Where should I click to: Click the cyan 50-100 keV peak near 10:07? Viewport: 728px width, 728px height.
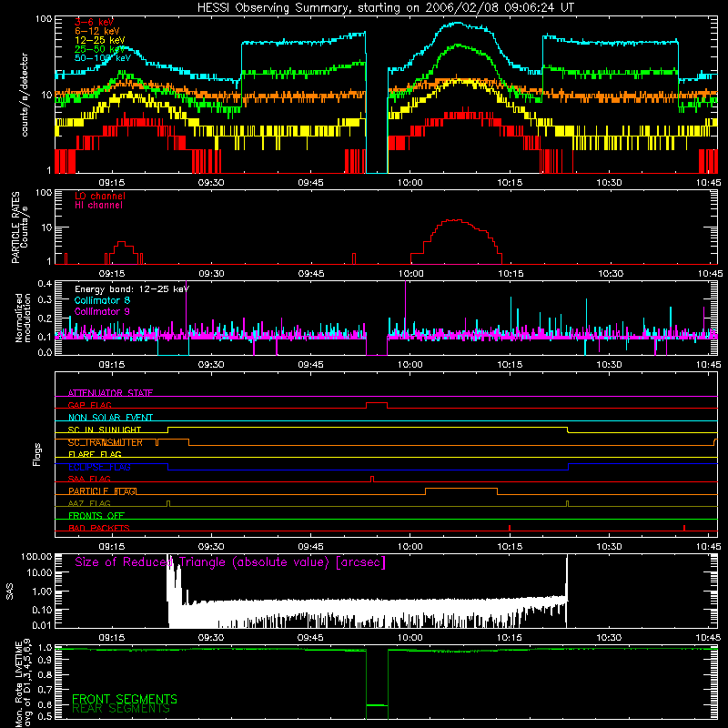pos(458,24)
